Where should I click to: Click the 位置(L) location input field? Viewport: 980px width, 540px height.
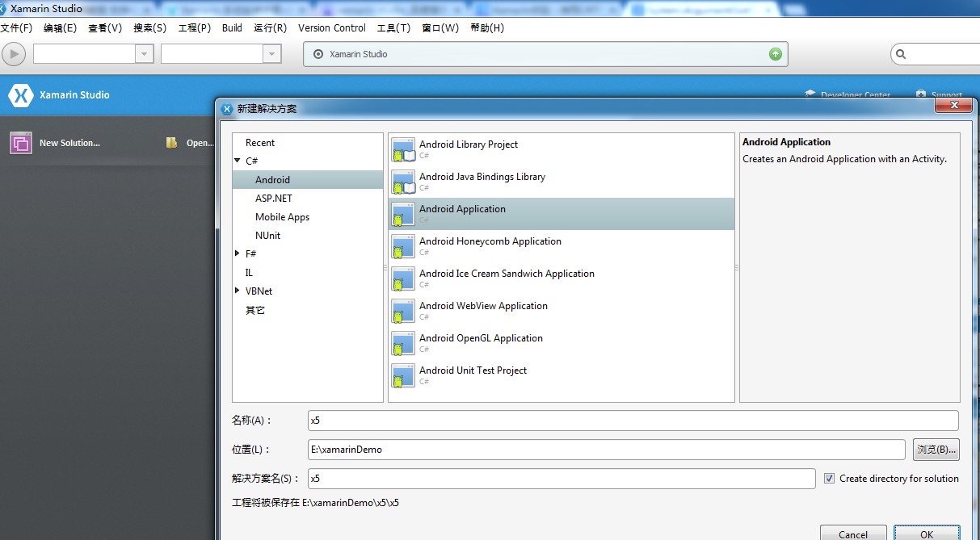pyautogui.click(x=607, y=450)
